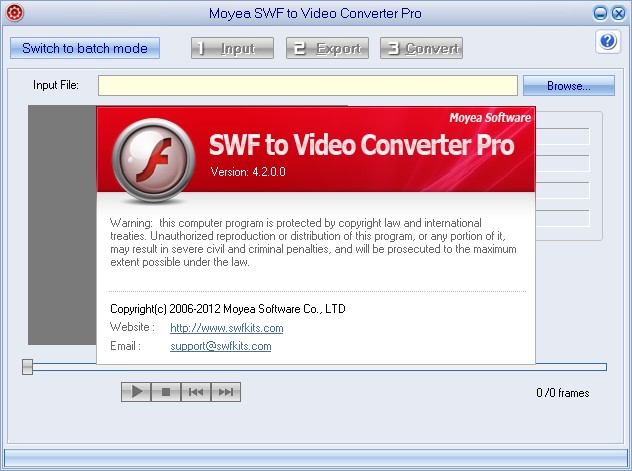Viewport: 632px width, 471px height.
Task: Play the SWF preview
Action: tap(136, 392)
